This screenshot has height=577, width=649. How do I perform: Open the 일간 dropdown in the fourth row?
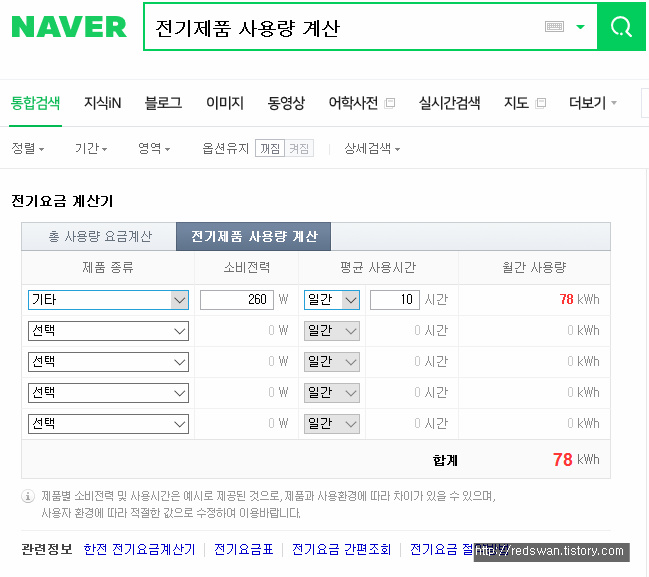(x=332, y=393)
